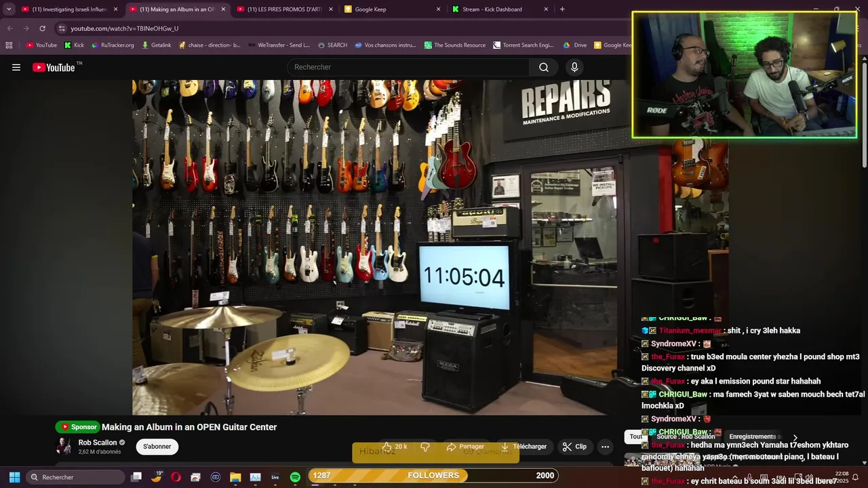Screen dimensions: 868x488
Task: Open RuTracker.org bookmark
Action: point(112,45)
